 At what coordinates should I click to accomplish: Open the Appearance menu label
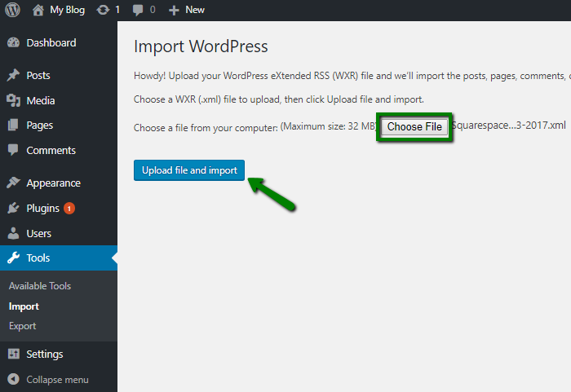coord(54,183)
